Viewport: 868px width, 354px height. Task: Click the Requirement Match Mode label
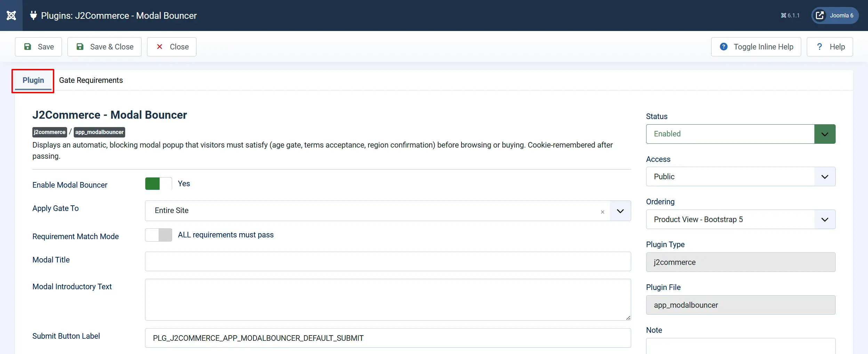pyautogui.click(x=75, y=236)
